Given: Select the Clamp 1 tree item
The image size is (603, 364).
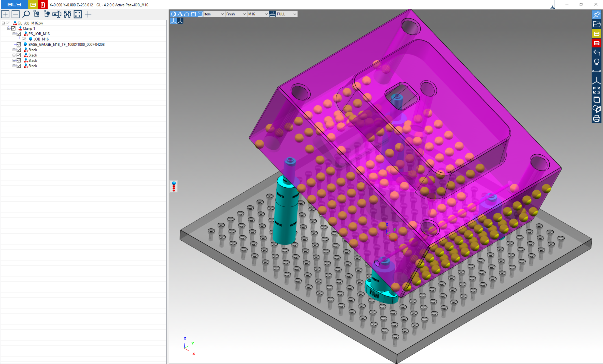Looking at the screenshot, I should point(29,28).
